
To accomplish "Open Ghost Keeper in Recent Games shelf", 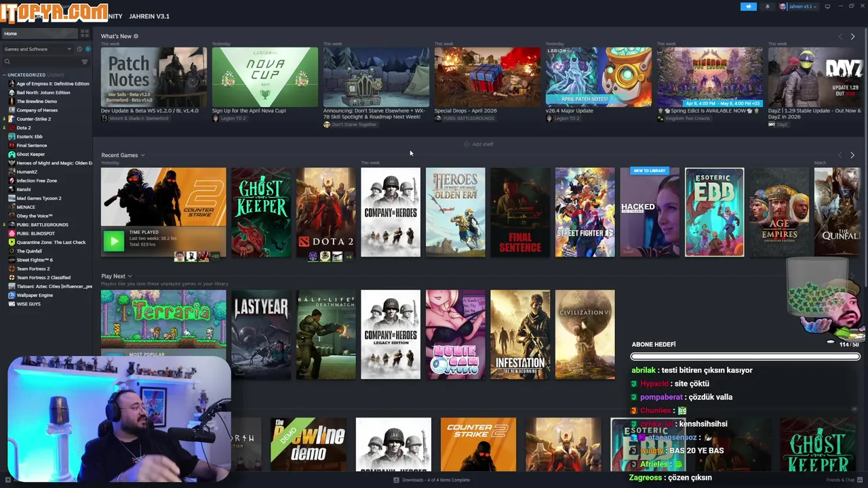I will coord(261,212).
